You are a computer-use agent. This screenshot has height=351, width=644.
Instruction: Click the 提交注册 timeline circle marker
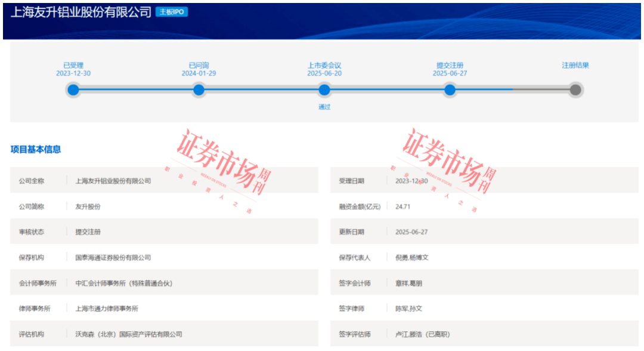(450, 90)
